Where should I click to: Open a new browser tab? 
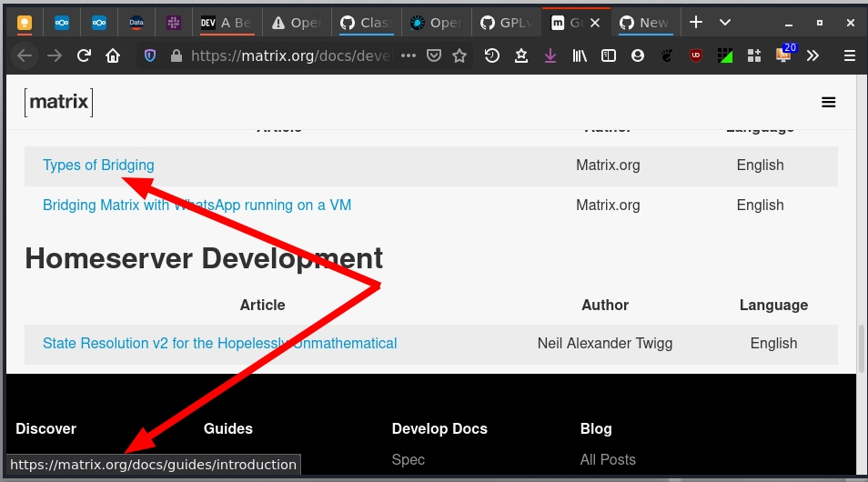(696, 22)
